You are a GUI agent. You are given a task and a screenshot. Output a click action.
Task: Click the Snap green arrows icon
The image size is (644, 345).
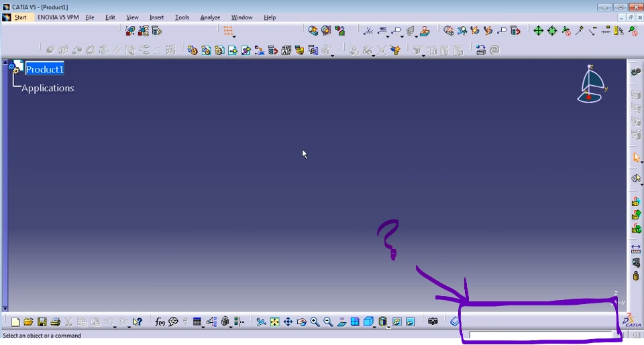[552, 31]
